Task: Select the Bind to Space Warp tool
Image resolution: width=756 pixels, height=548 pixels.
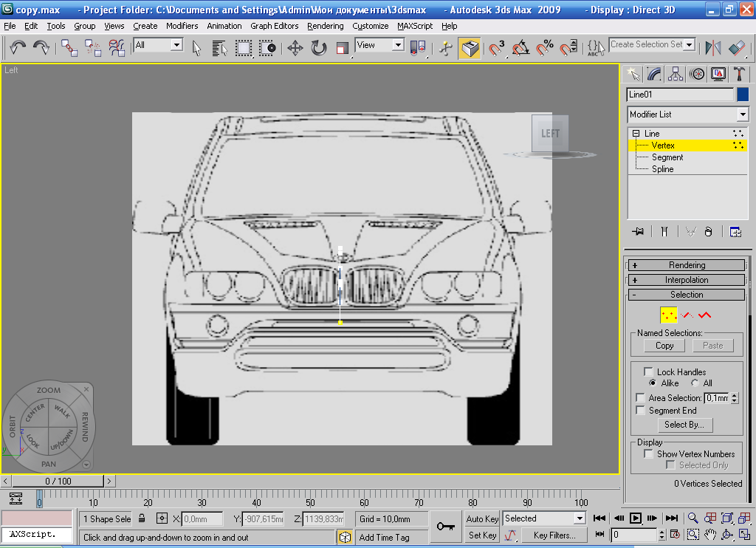Action: tap(117, 48)
